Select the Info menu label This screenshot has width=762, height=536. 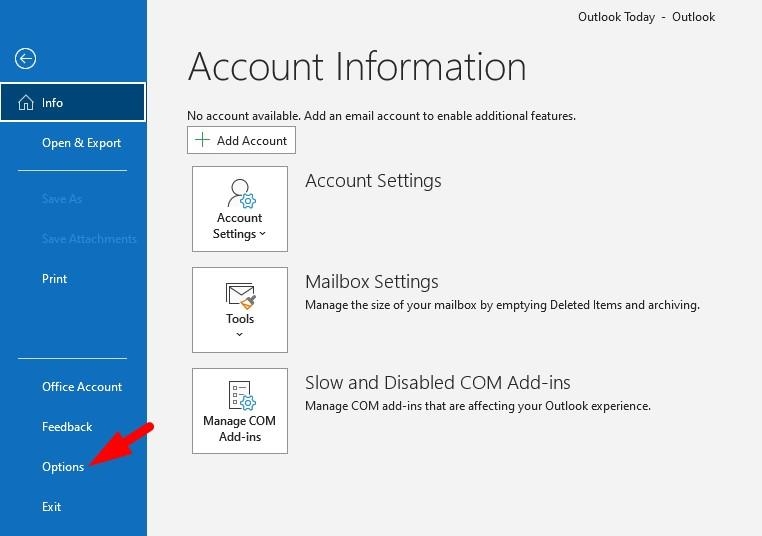pos(52,103)
